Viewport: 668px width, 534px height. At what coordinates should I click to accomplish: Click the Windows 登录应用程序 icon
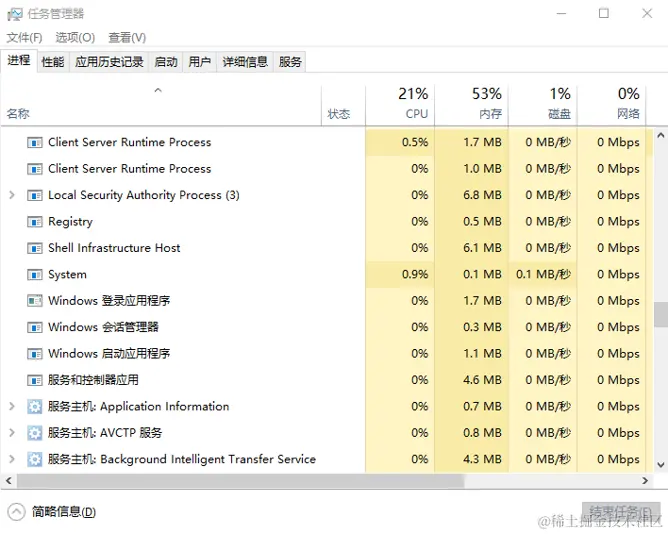35,301
